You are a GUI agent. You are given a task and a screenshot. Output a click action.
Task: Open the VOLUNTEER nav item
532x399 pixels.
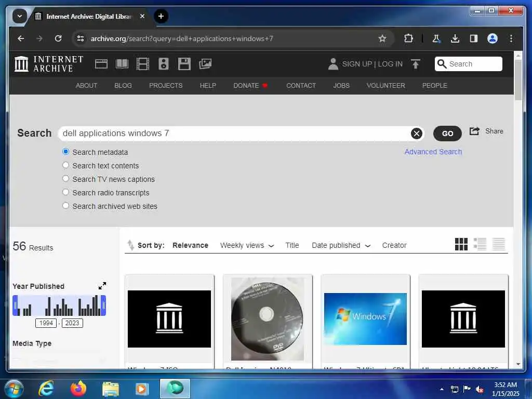point(386,86)
